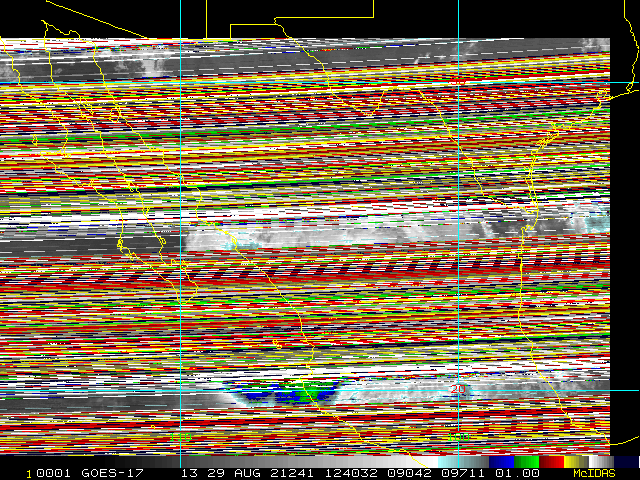
Task: Click the red latitude label 20
Action: [x=458, y=389]
